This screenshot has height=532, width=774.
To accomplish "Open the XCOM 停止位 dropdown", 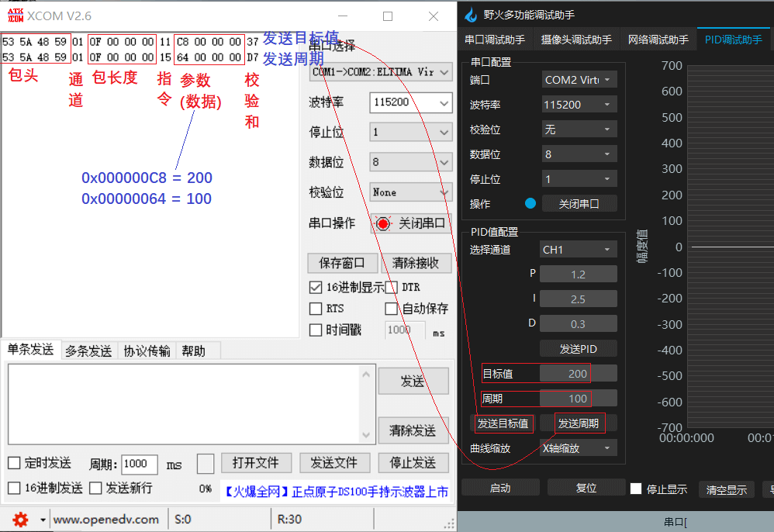I will coord(411,133).
